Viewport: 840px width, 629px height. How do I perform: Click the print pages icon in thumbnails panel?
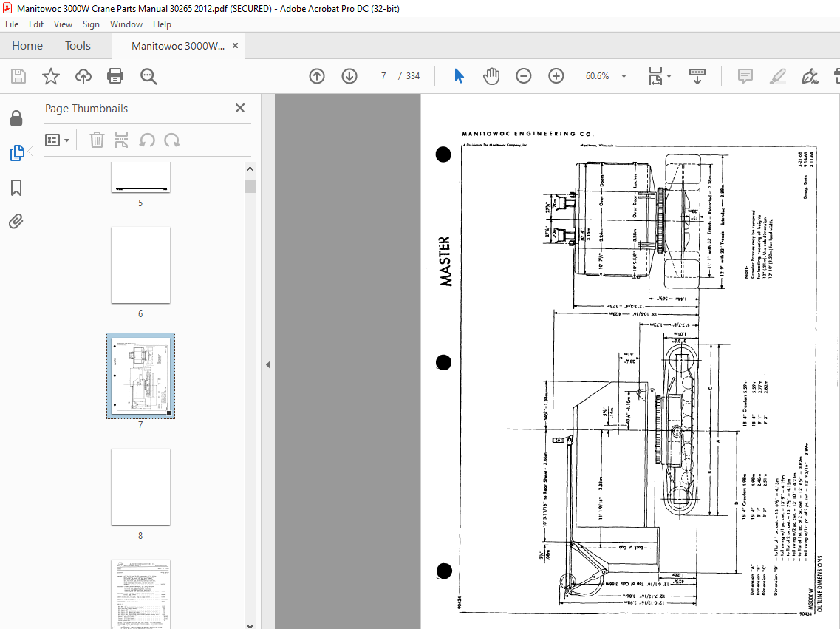click(122, 140)
